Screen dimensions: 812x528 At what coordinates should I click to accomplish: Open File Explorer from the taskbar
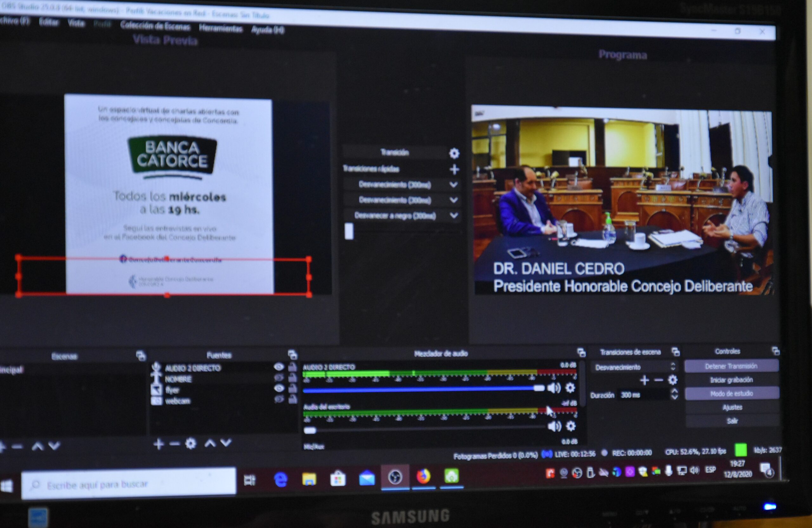pos(309,479)
